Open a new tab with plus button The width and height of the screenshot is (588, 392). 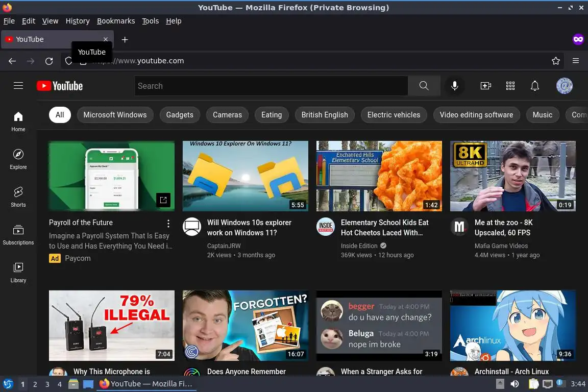coord(125,39)
